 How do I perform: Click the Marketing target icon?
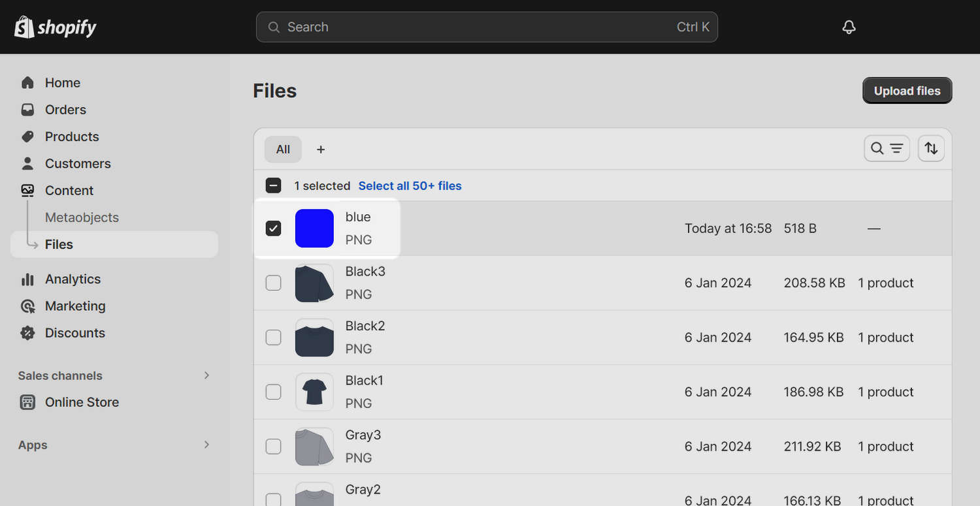click(27, 306)
